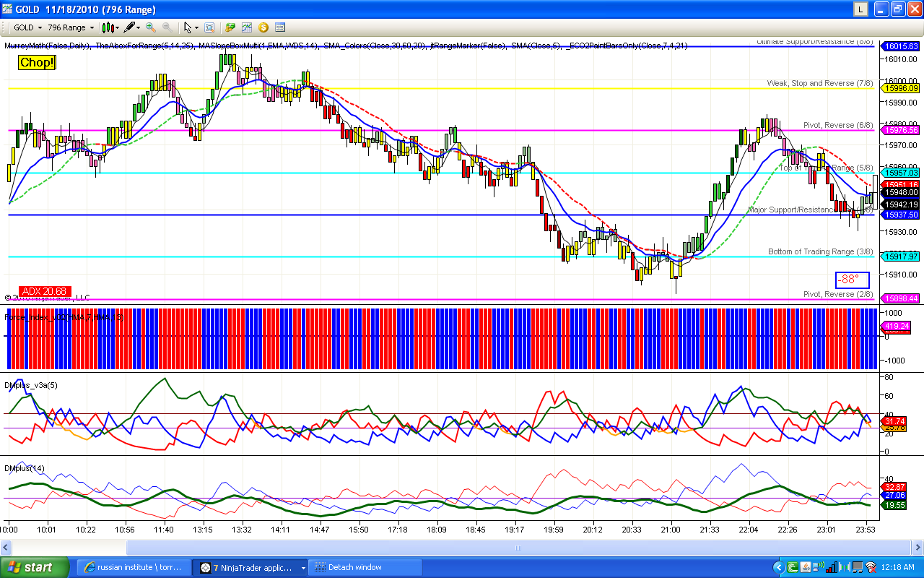Click the Pivot, Reverse (2/8) label
Screen dimensions: 924x578
point(838,294)
